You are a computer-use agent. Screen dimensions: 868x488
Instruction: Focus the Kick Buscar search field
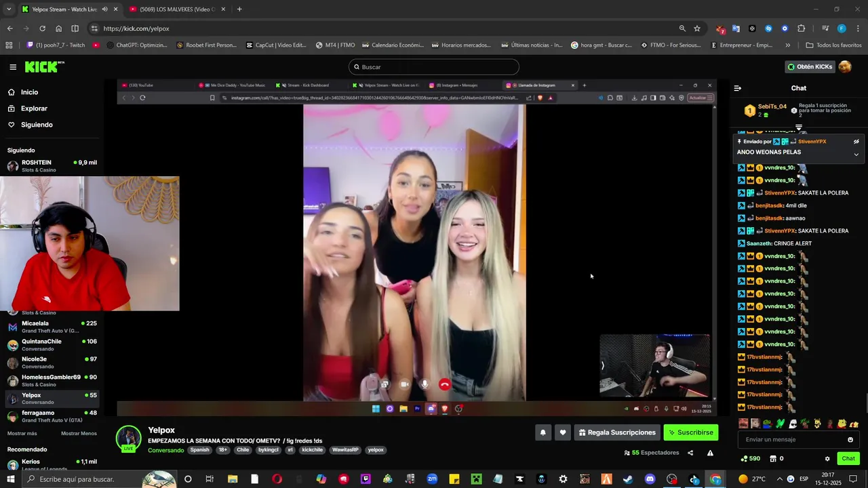tap(434, 67)
